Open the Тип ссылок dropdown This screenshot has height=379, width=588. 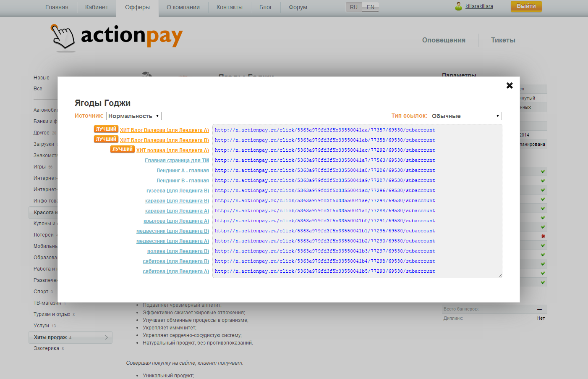[466, 116]
